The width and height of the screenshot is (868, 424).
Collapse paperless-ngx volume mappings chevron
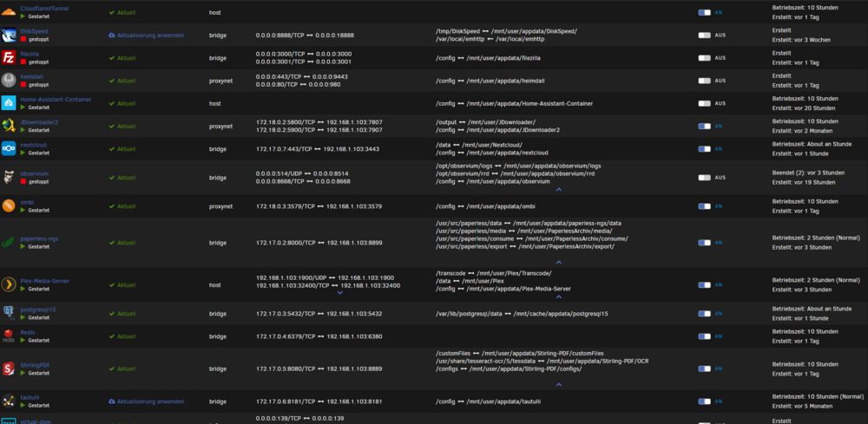click(558, 263)
